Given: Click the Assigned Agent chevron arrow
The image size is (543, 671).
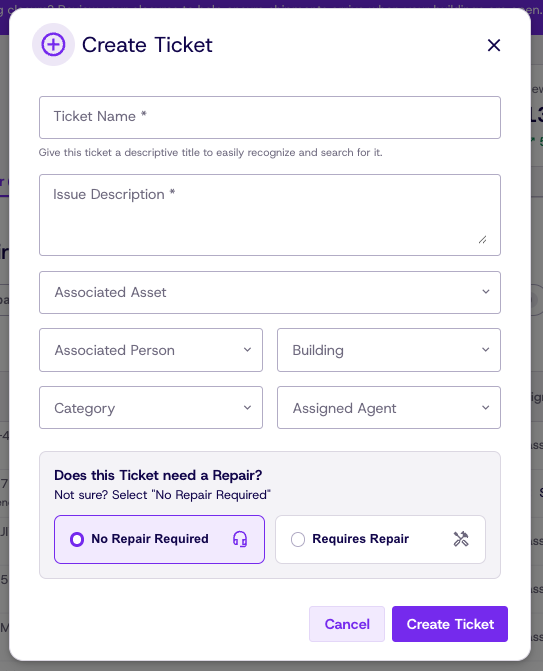Looking at the screenshot, I should click(x=486, y=408).
